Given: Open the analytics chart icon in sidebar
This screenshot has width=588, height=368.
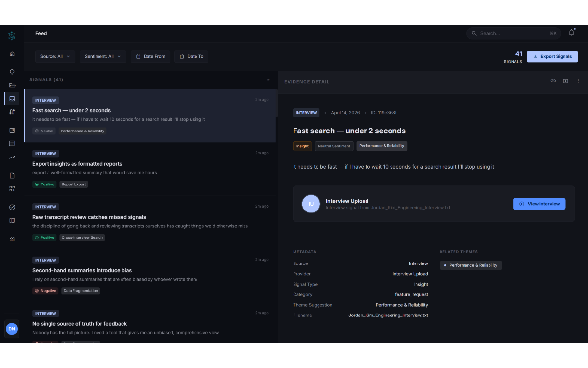Looking at the screenshot, I should click(x=12, y=239).
